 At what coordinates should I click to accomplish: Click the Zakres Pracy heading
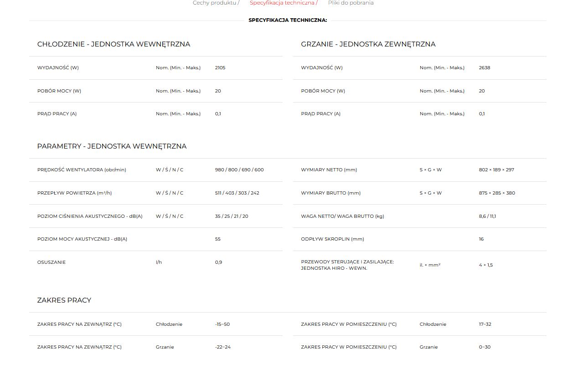point(64,300)
